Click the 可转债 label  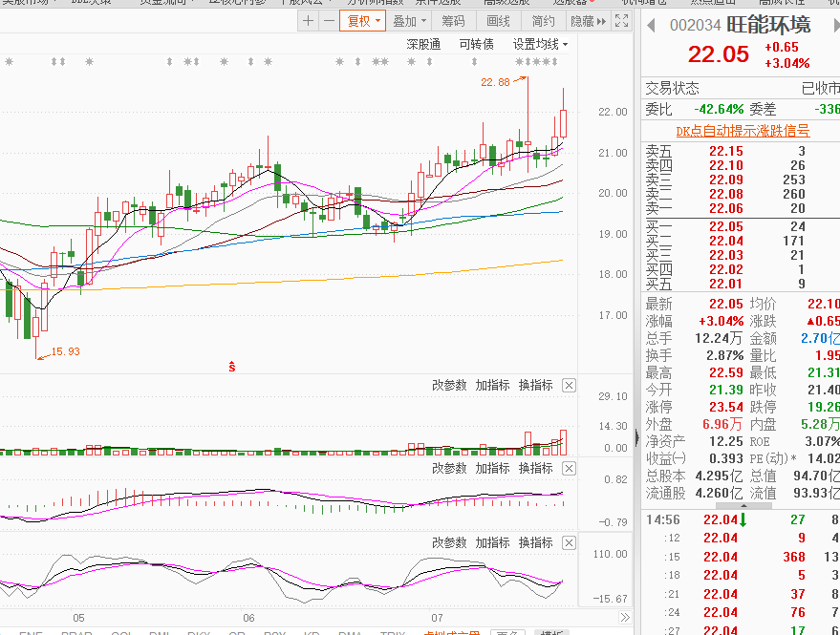(x=476, y=44)
